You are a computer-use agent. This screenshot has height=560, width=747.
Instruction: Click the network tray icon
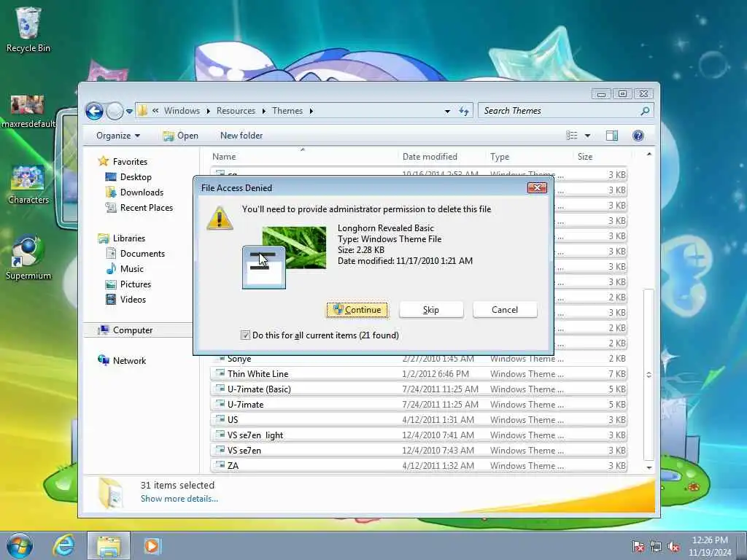click(656, 546)
